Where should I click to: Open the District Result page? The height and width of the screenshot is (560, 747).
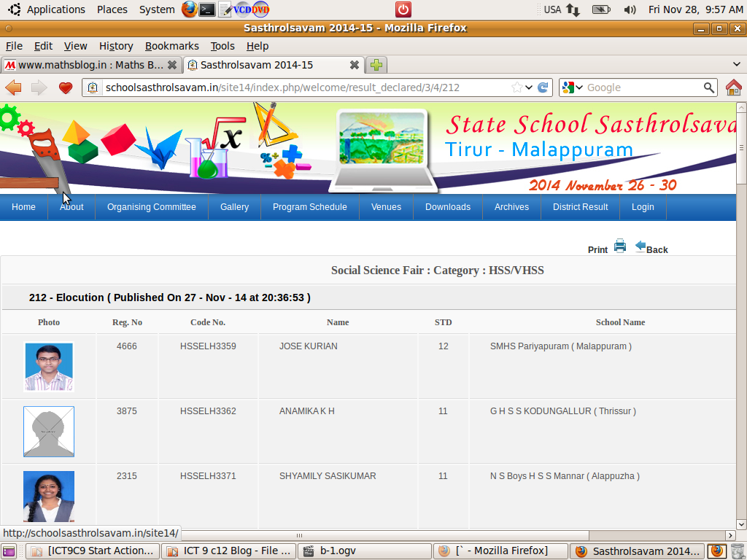tap(580, 207)
